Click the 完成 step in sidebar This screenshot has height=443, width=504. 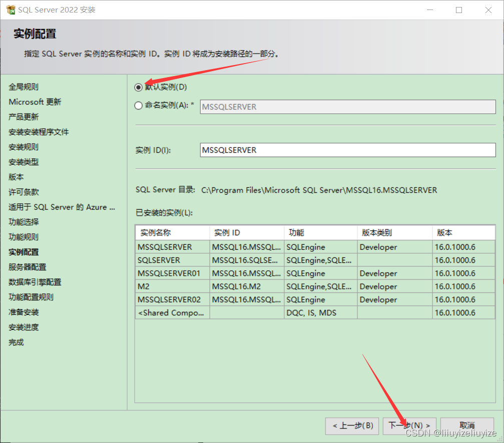pos(16,342)
